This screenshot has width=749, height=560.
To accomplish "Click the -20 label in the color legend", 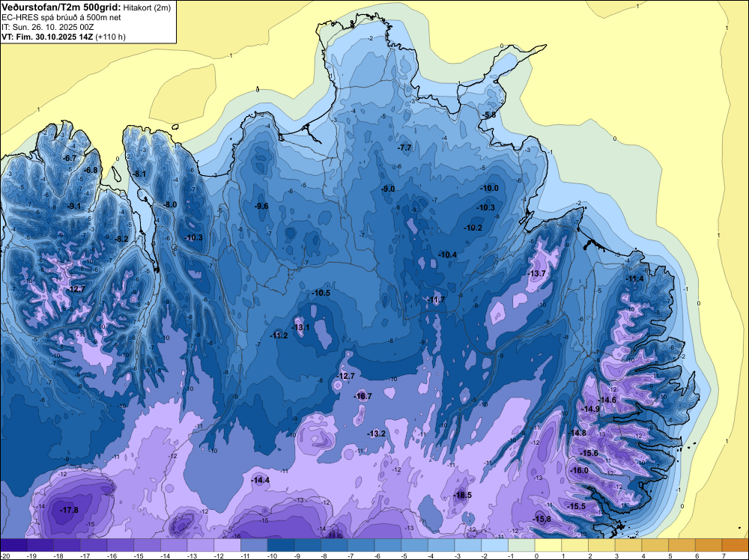I will (x=5, y=556).
